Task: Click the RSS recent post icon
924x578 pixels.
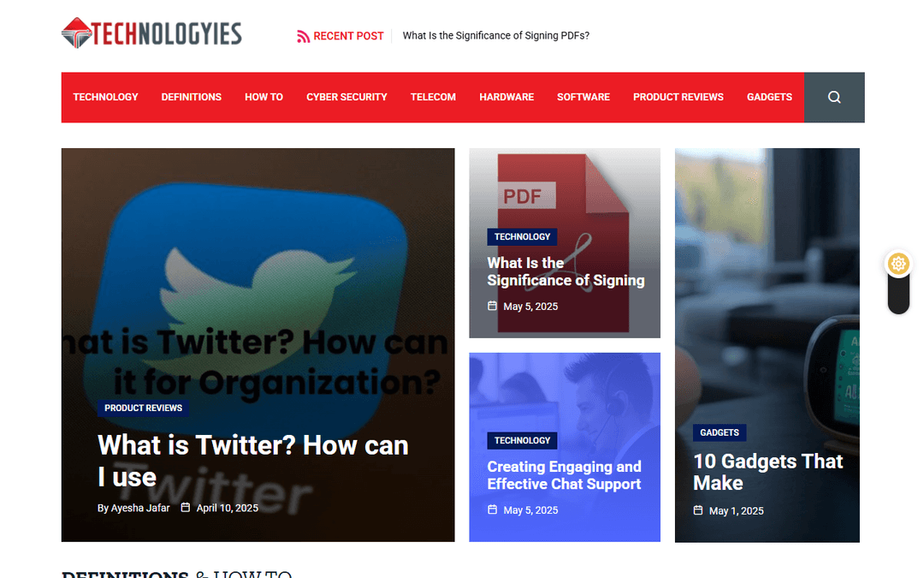Action: 303,37
